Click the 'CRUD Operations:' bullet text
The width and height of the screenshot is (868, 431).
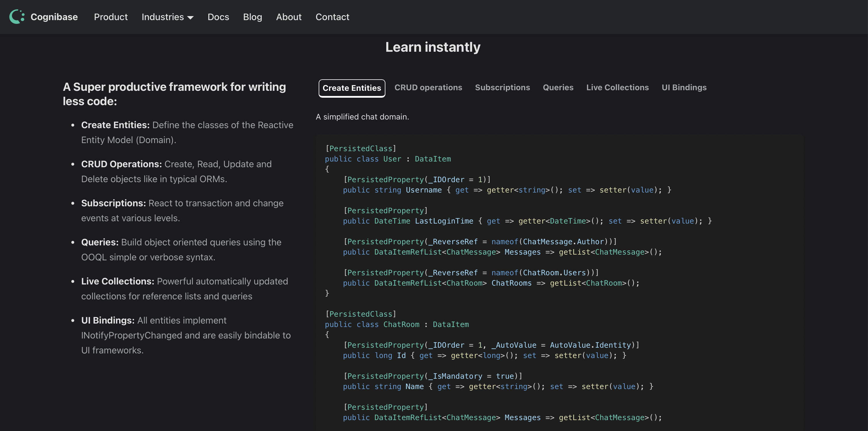[x=121, y=164]
